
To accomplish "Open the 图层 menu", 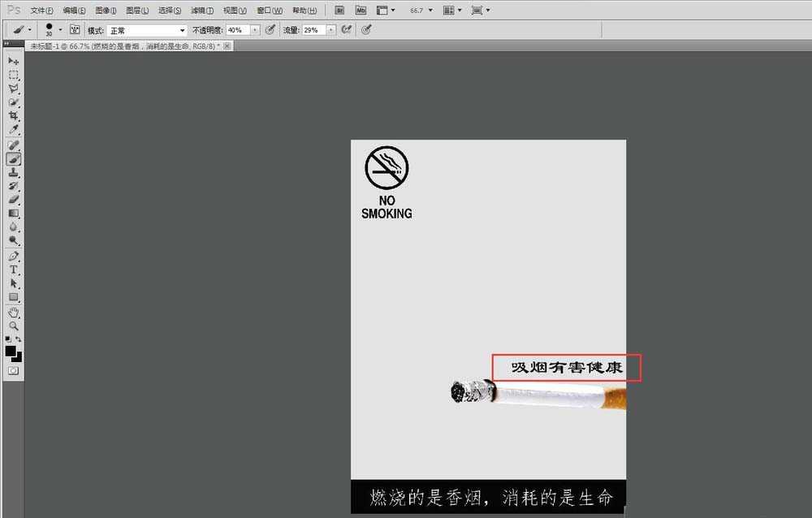I will coord(136,10).
